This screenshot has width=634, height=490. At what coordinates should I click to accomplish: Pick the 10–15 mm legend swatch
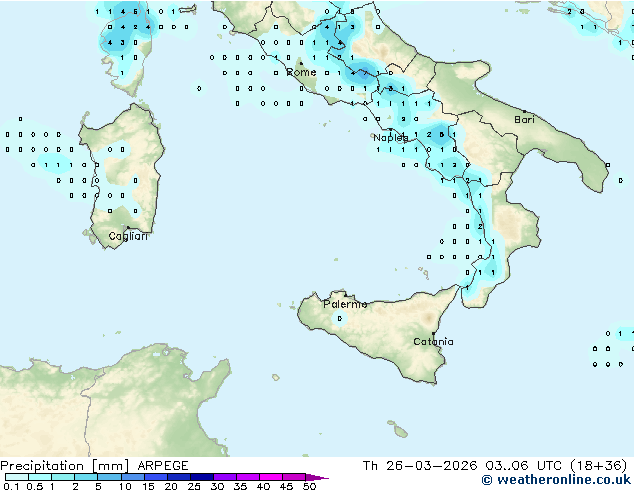(132, 477)
